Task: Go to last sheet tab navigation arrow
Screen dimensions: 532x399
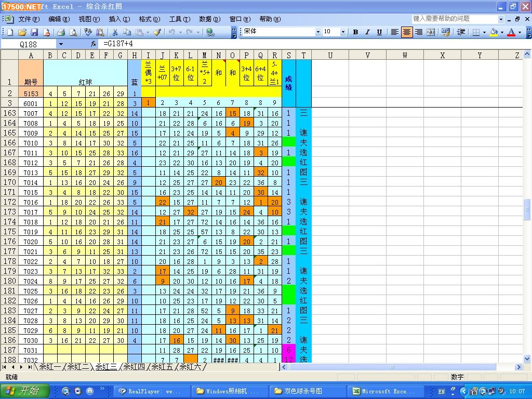Action: pos(30,367)
